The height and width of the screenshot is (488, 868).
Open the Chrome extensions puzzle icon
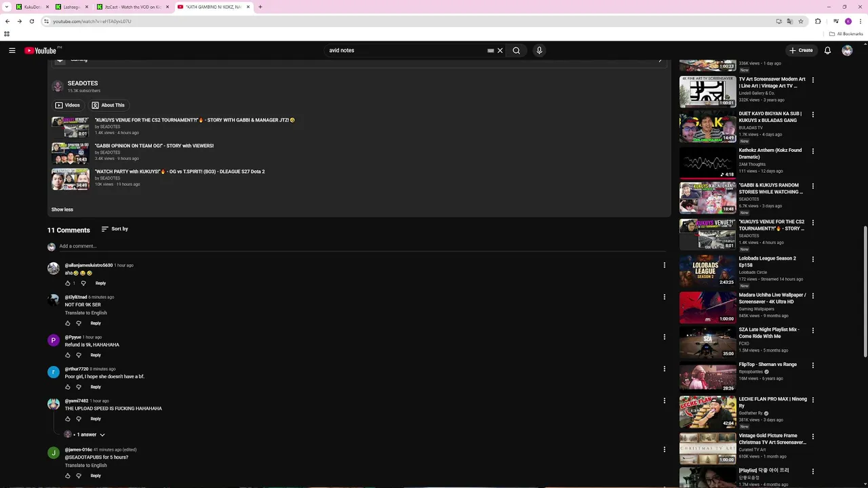pyautogui.click(x=818, y=21)
